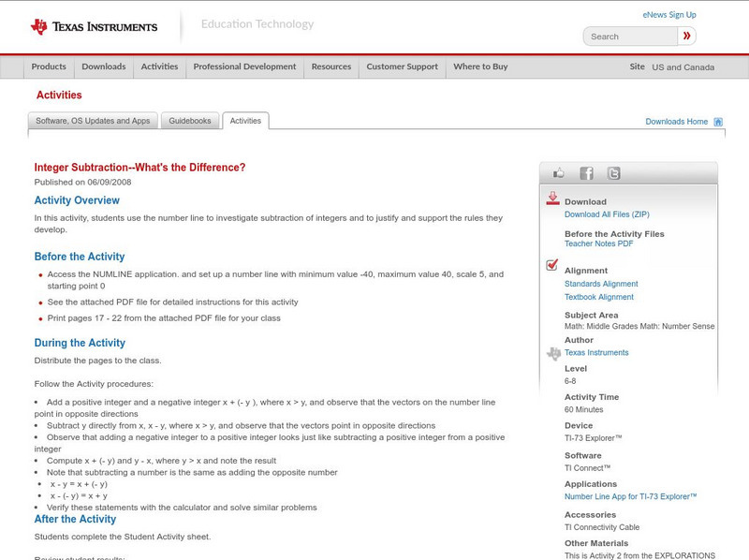Open the Where to Buy menu
Screen dimensions: 749x560
[x=480, y=66]
